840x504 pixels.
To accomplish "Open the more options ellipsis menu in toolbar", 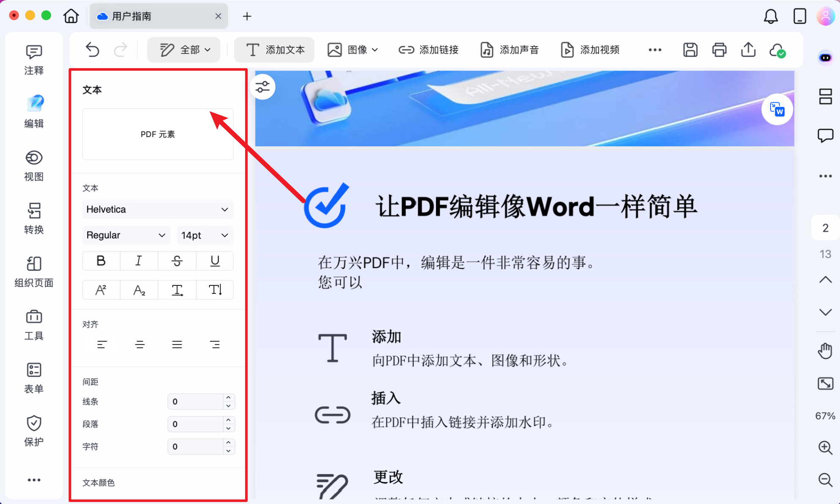I will pos(654,49).
